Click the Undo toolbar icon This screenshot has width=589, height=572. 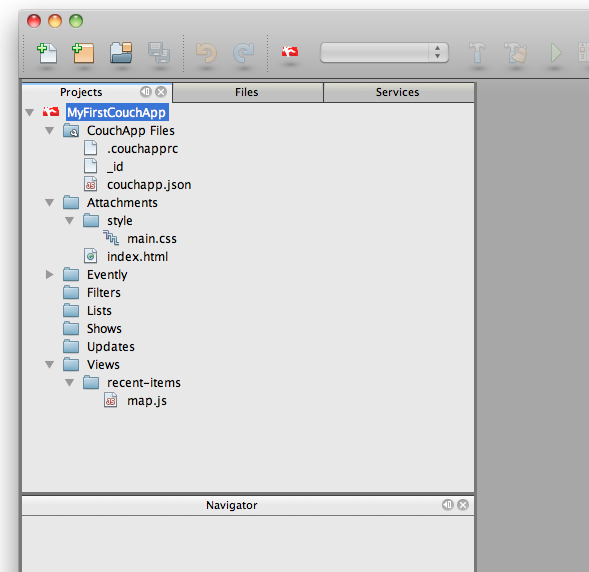click(206, 53)
